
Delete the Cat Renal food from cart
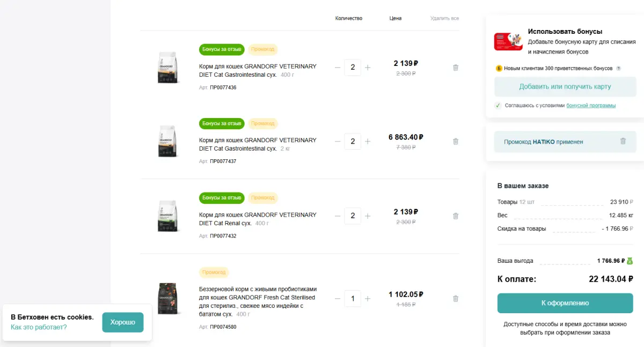[456, 216]
